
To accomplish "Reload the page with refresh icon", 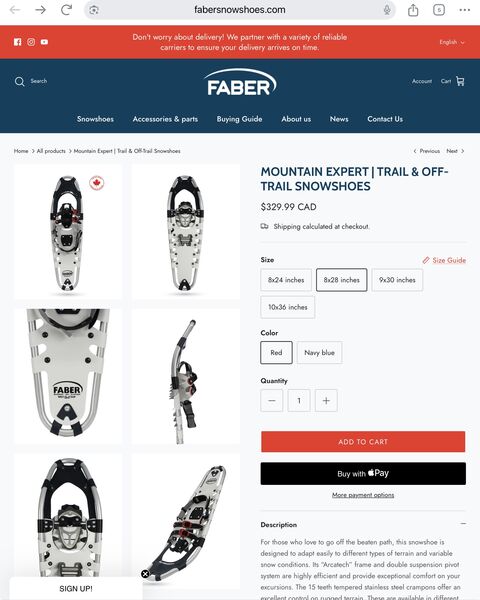I will tap(66, 10).
